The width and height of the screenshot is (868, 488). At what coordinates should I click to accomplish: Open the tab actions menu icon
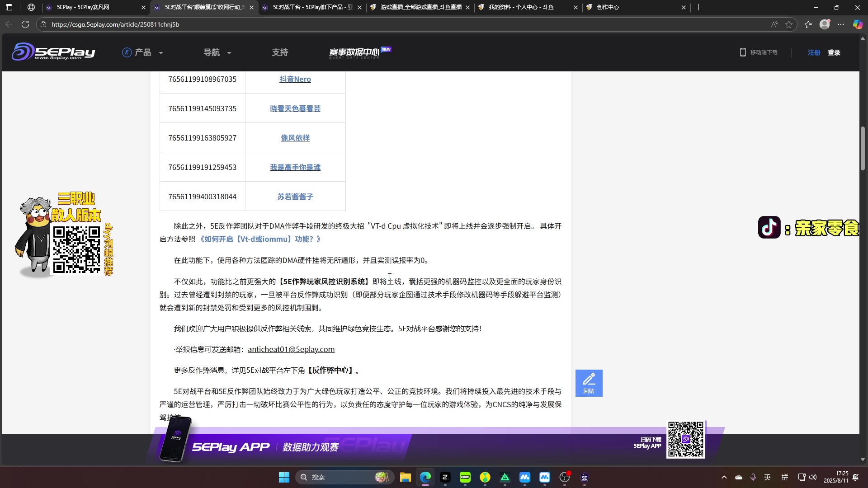tap(9, 7)
